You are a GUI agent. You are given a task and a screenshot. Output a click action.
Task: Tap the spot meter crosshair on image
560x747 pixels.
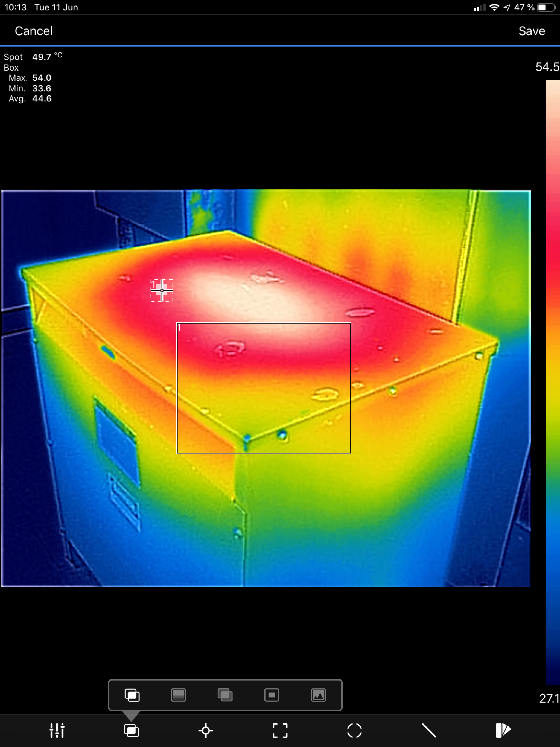click(x=162, y=290)
